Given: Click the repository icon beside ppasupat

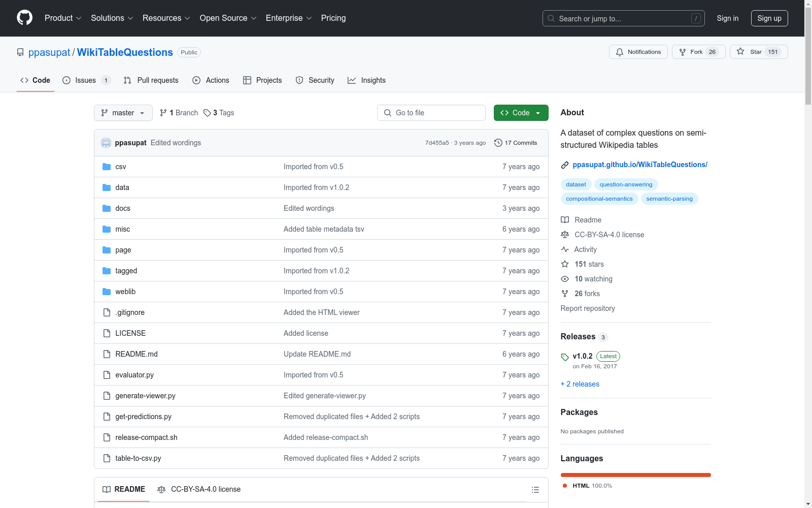Looking at the screenshot, I should [x=20, y=52].
